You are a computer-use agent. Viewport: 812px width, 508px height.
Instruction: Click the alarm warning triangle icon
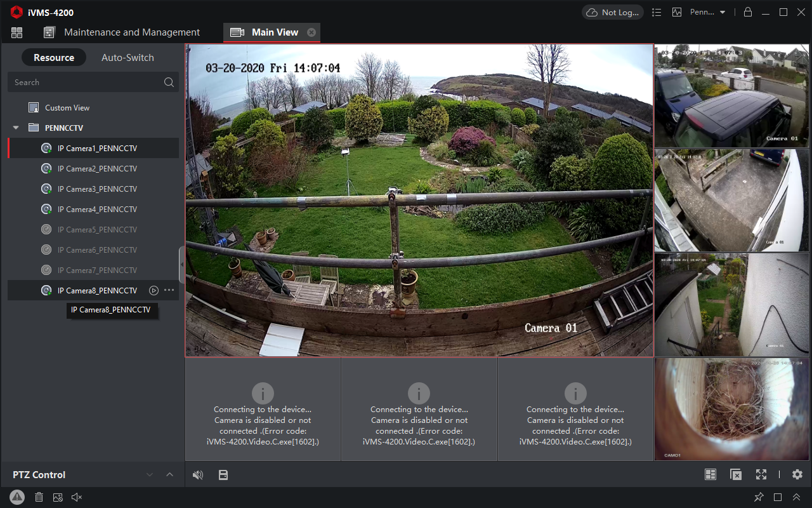tap(17, 497)
